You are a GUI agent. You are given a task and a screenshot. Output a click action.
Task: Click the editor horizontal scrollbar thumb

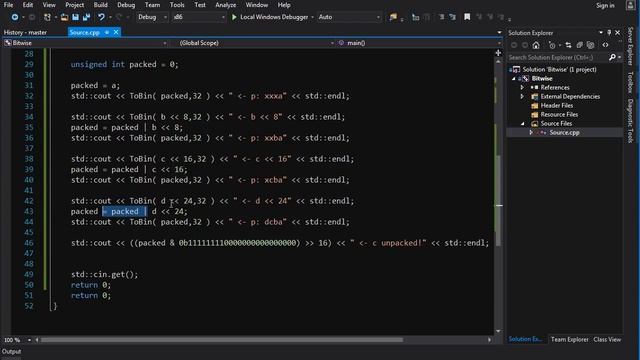(x=222, y=340)
